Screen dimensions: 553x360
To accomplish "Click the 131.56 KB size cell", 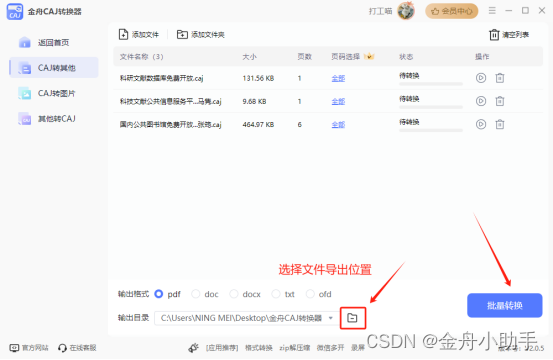I will coord(258,78).
